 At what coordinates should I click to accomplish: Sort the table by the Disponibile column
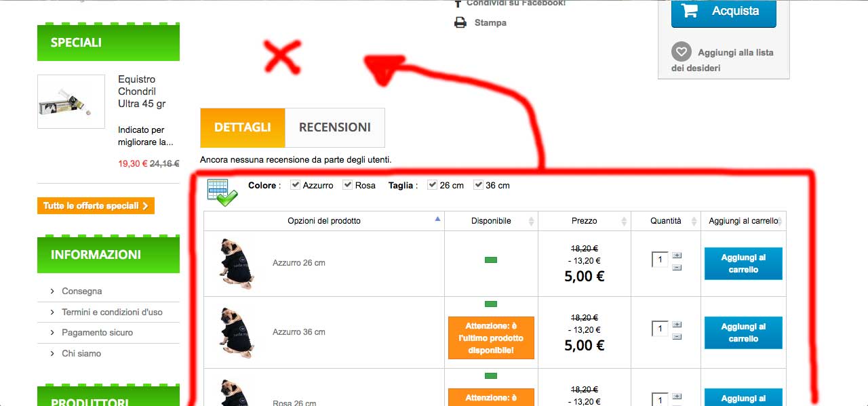click(x=491, y=221)
